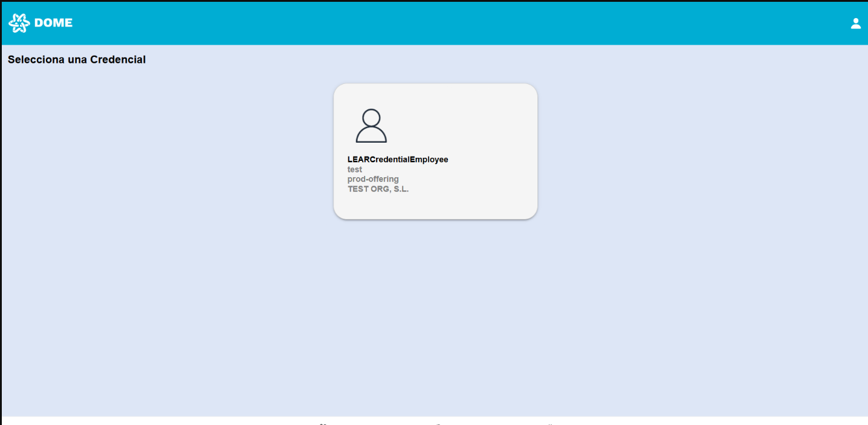Click empty background area below the credential card
Viewport: 868px width, 425px height.
tap(435, 314)
